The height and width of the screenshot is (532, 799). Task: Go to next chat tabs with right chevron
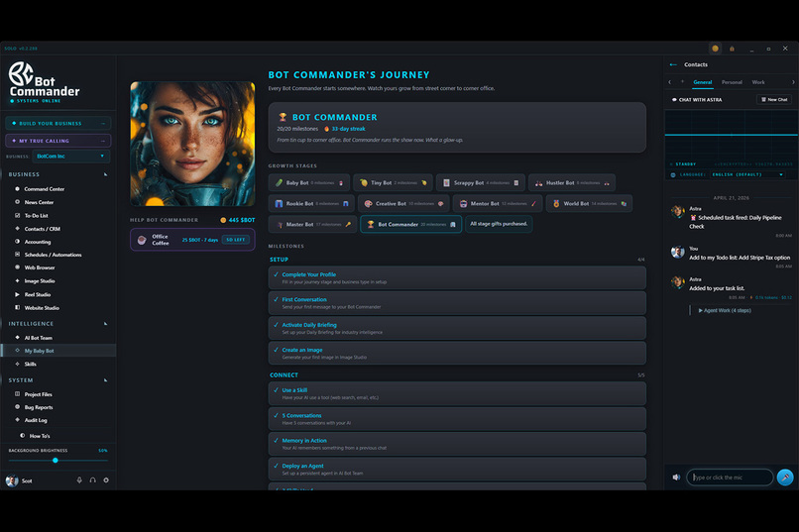[793, 82]
